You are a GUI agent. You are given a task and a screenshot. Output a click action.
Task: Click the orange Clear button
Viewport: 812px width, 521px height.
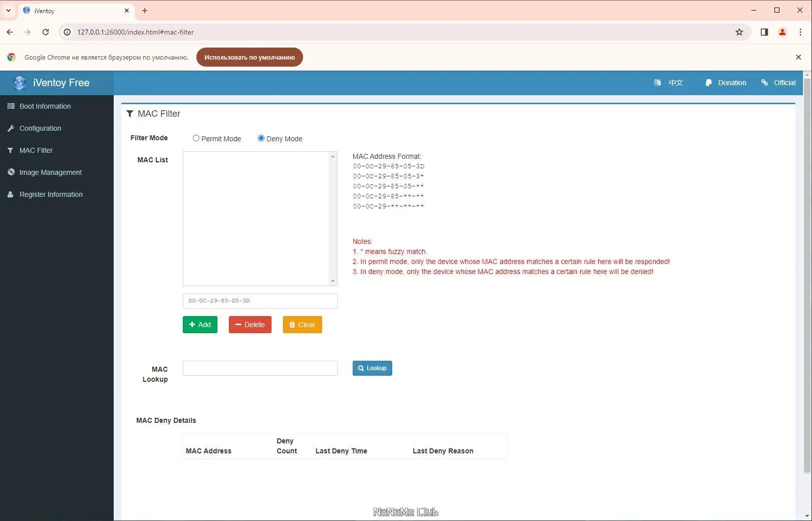click(302, 325)
